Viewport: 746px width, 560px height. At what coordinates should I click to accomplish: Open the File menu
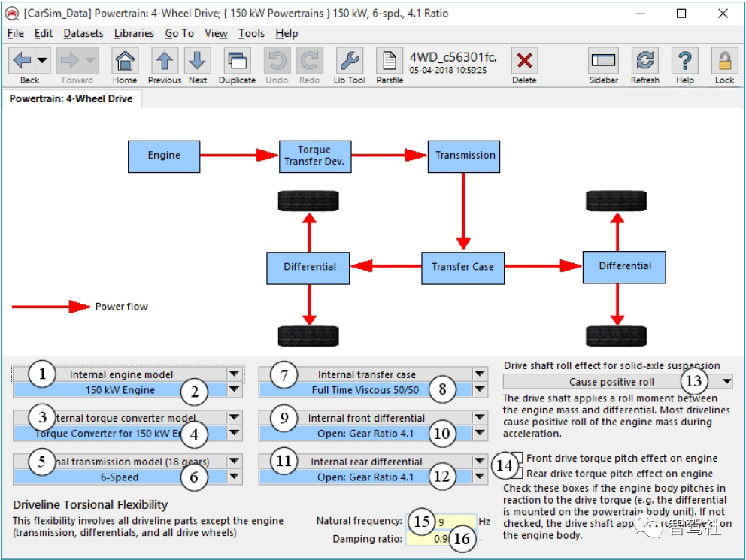(x=15, y=33)
